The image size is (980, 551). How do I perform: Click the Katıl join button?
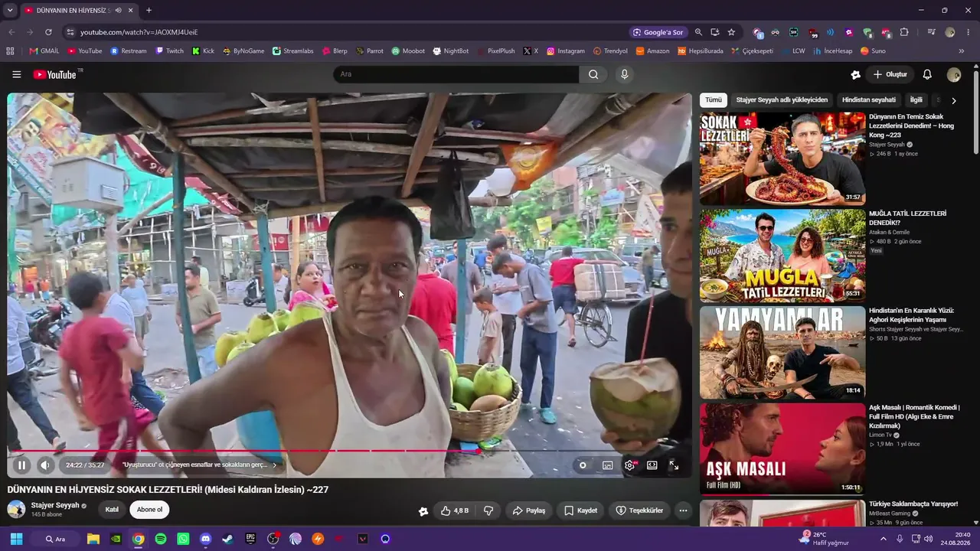[x=112, y=510]
